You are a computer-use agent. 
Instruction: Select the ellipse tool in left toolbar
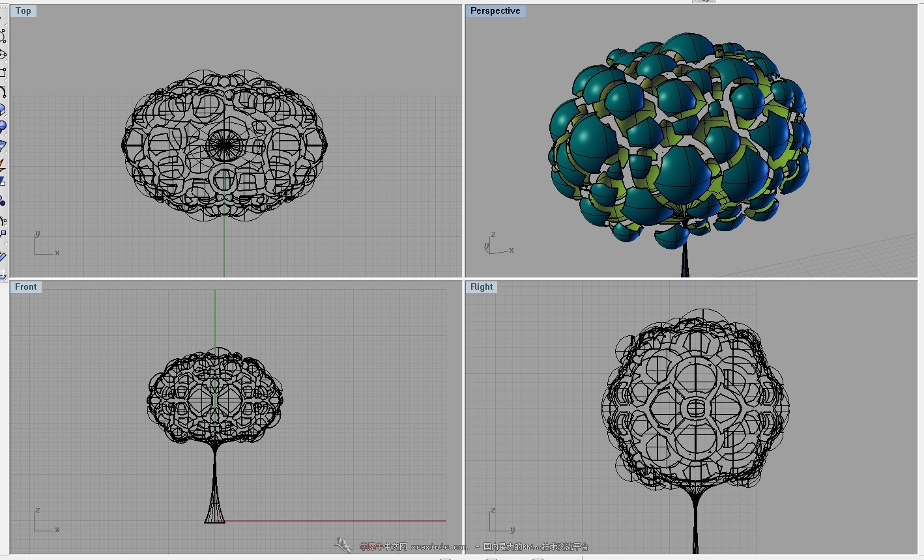click(3, 55)
